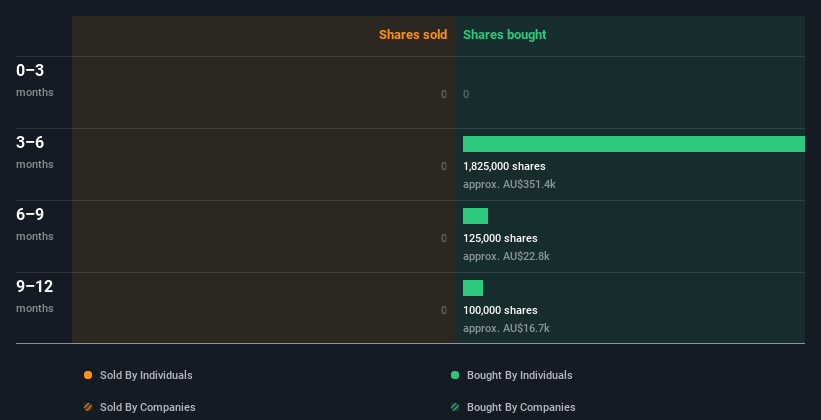Click the Shares bought column header
The image size is (821, 420).
point(504,35)
